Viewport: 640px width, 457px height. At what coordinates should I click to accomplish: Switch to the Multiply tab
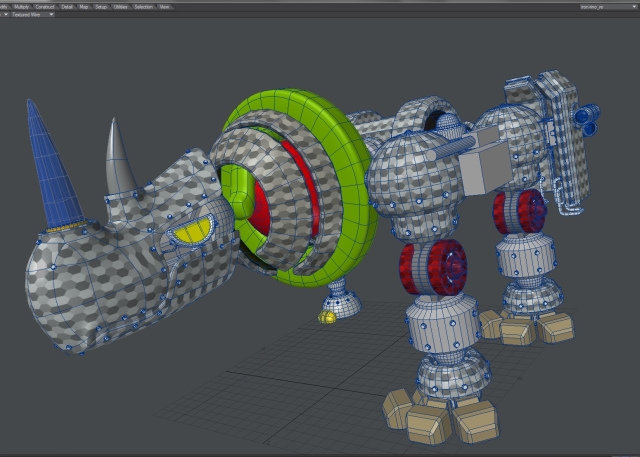tap(21, 6)
